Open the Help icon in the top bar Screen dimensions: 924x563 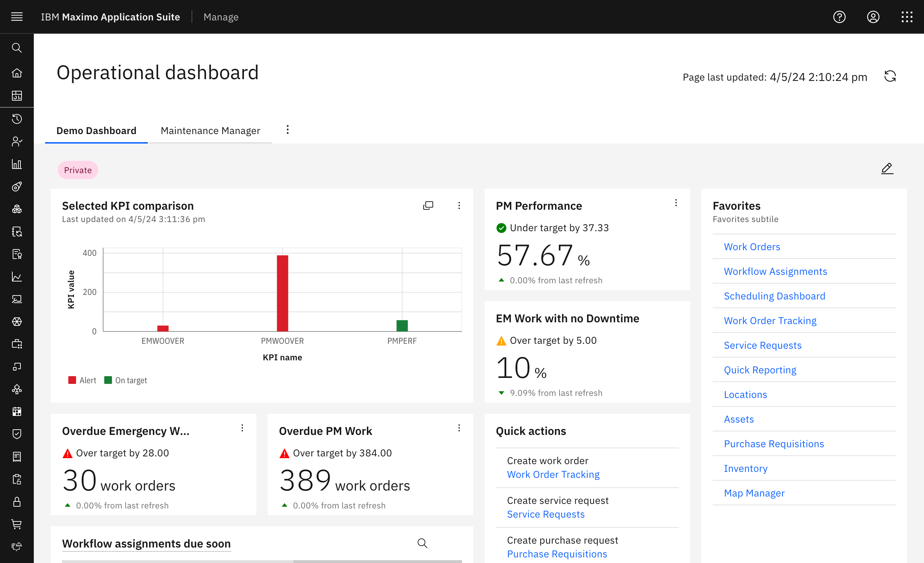pos(839,17)
